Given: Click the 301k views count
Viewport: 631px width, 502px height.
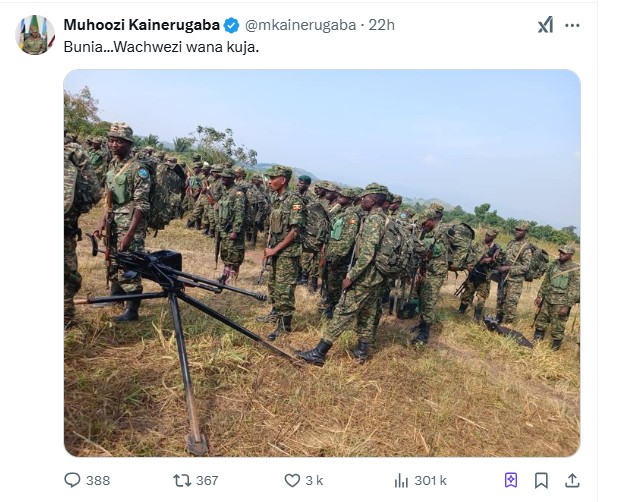Looking at the screenshot, I should click(431, 481).
